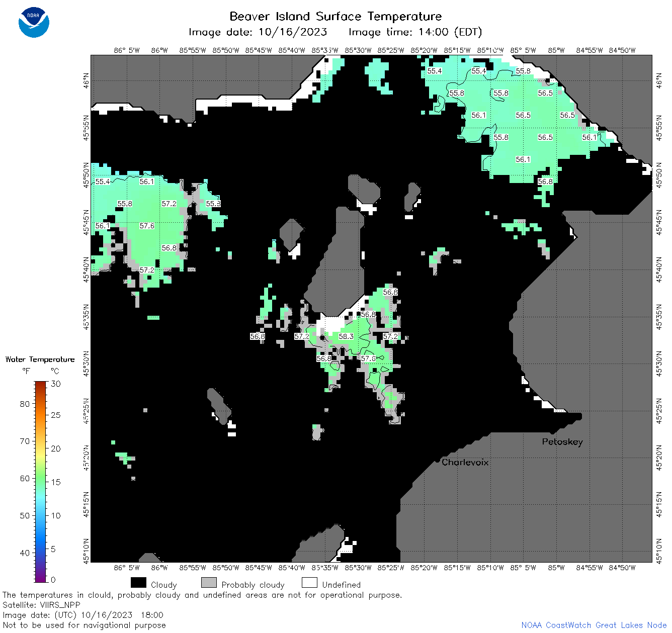The image size is (672, 633).
Task: Click the operational purpose disclaimer sentence
Action: (202, 595)
